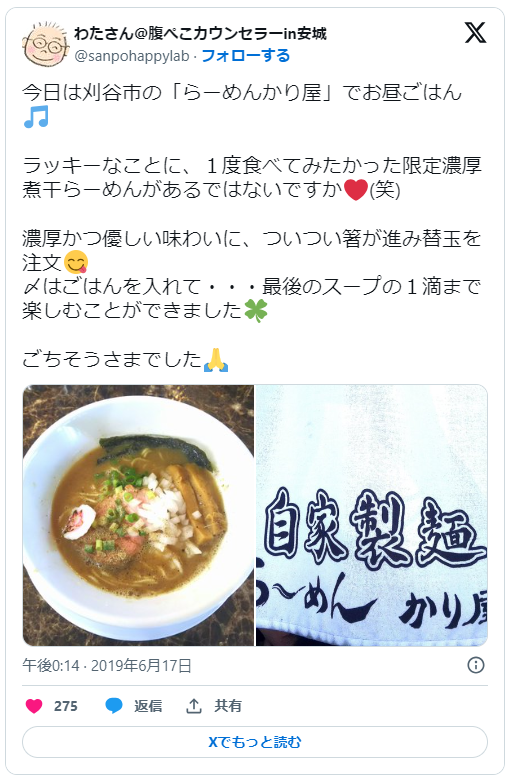Image resolution: width=511 pixels, height=783 pixels.
Task: Open the わたさん display name profile
Action: tap(200, 34)
